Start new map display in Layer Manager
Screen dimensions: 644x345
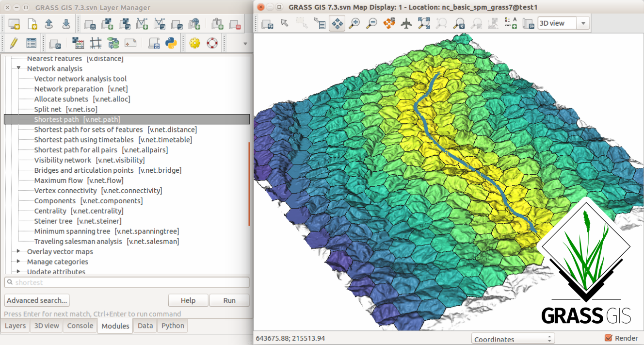pyautogui.click(x=14, y=24)
